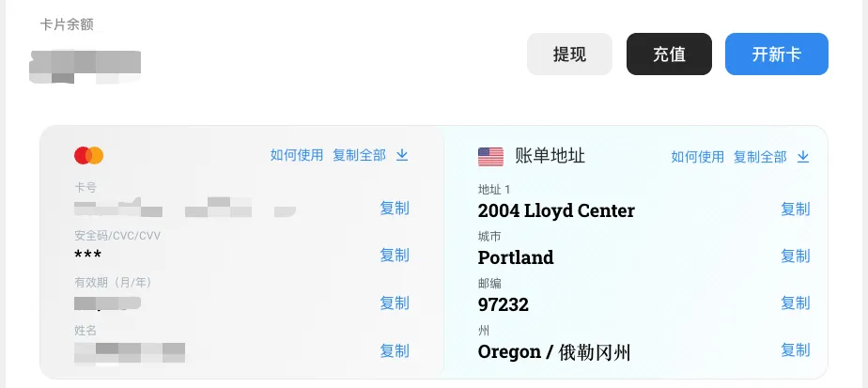Open 如何使用 link in card panel
868x388 pixels.
point(297,156)
